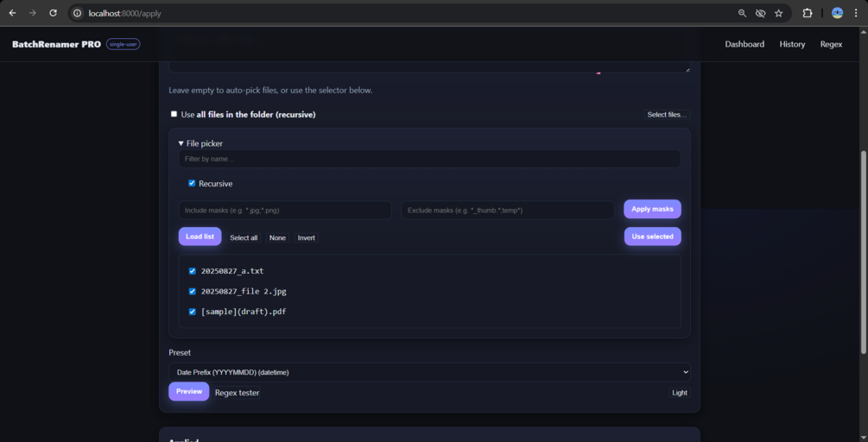The width and height of the screenshot is (868, 442).
Task: Click the Select files... button
Action: (x=667, y=115)
